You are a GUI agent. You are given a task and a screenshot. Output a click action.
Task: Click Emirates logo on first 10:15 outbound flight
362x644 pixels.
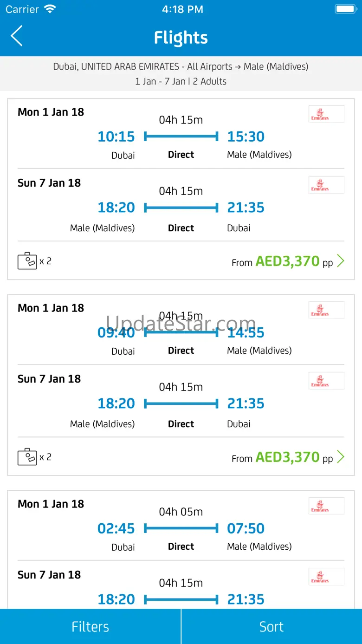[326, 114]
